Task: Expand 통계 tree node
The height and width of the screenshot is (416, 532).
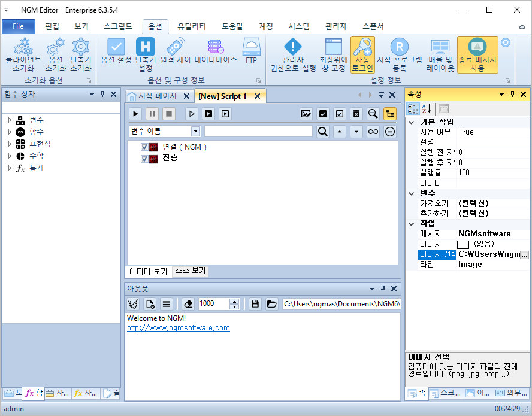Action: tap(10, 168)
